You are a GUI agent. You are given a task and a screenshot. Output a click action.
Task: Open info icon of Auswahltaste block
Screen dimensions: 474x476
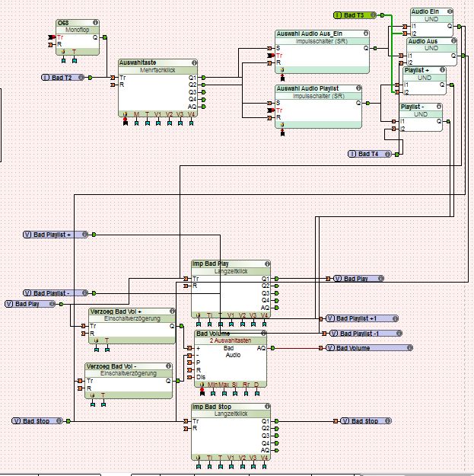tap(194, 62)
